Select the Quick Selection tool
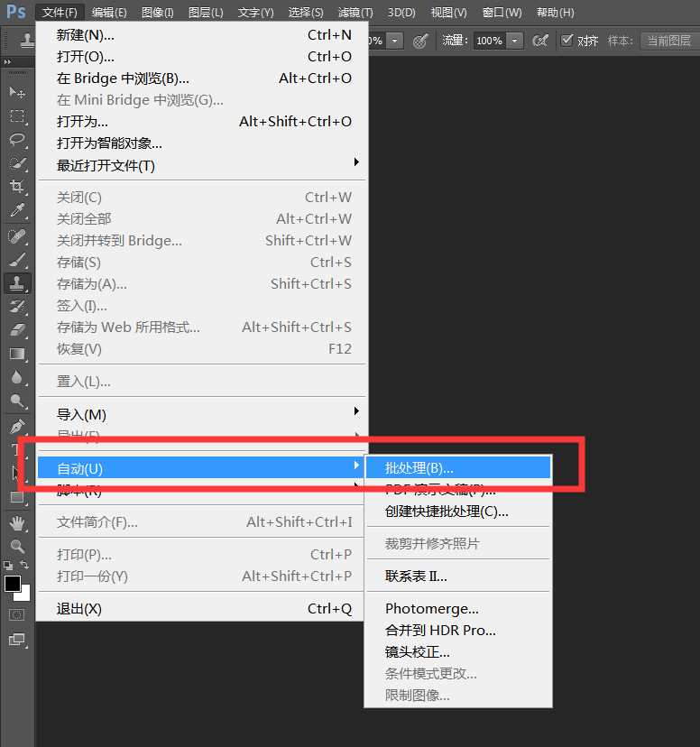The image size is (700, 747). (17, 163)
